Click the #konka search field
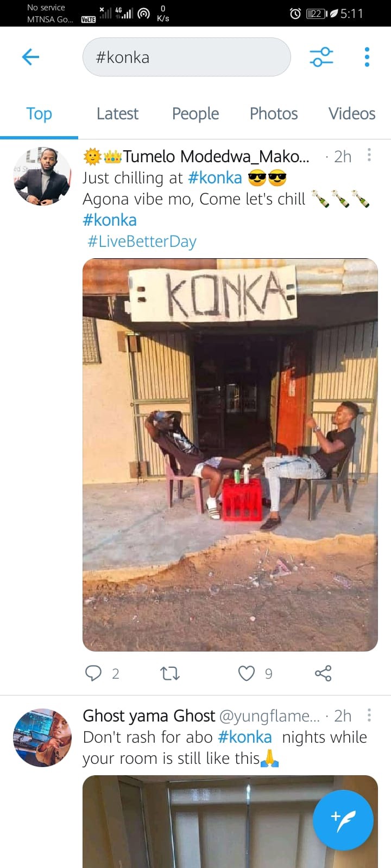The image size is (391, 868). pos(187,57)
